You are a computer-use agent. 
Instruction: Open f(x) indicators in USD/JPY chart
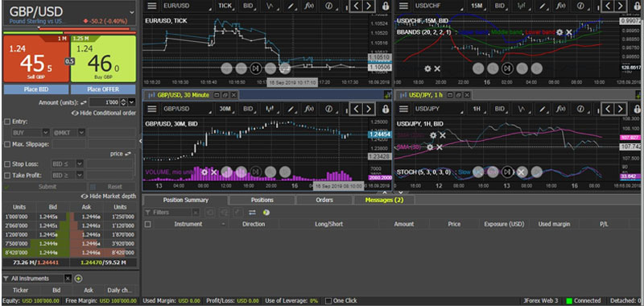pyautogui.click(x=560, y=109)
